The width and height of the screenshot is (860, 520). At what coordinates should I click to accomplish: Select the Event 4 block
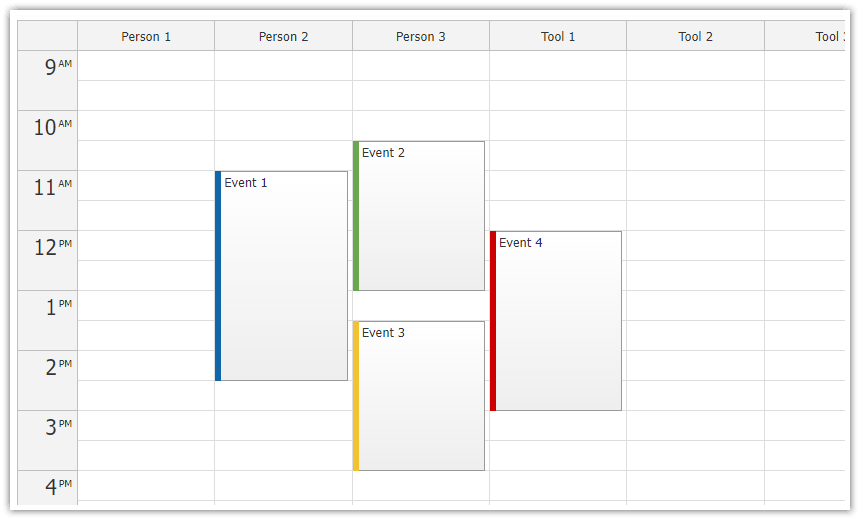556,320
